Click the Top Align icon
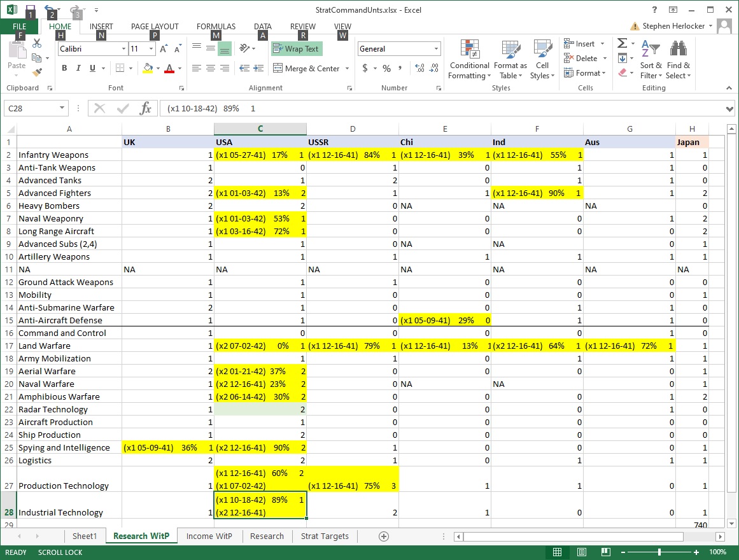This screenshot has height=560, width=739. [197, 46]
